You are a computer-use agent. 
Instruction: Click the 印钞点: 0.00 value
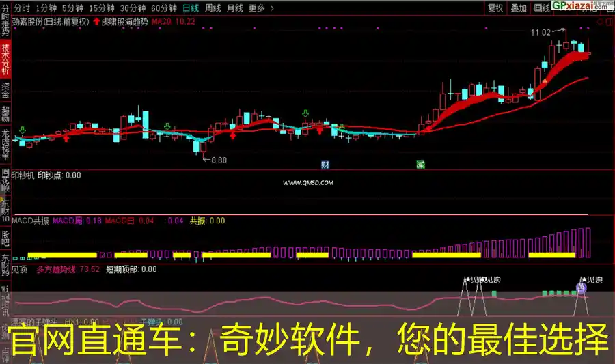click(59, 175)
